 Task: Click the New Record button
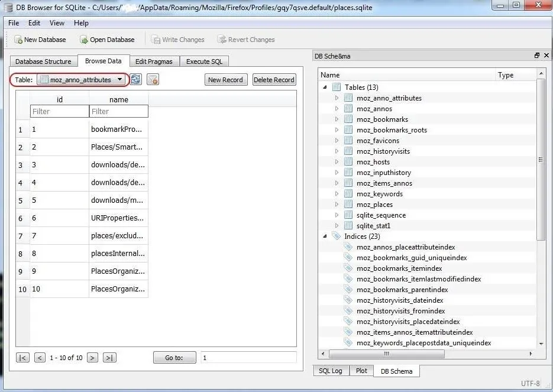coord(226,80)
